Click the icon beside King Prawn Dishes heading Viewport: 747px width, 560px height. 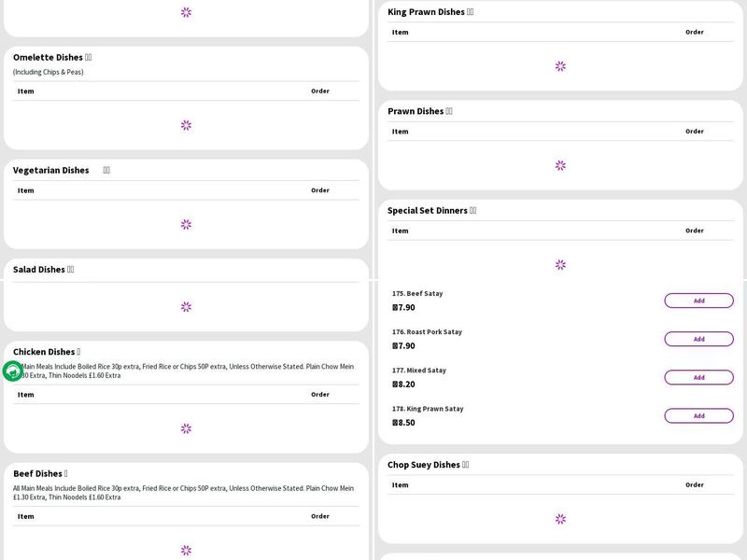pyautogui.click(x=471, y=12)
